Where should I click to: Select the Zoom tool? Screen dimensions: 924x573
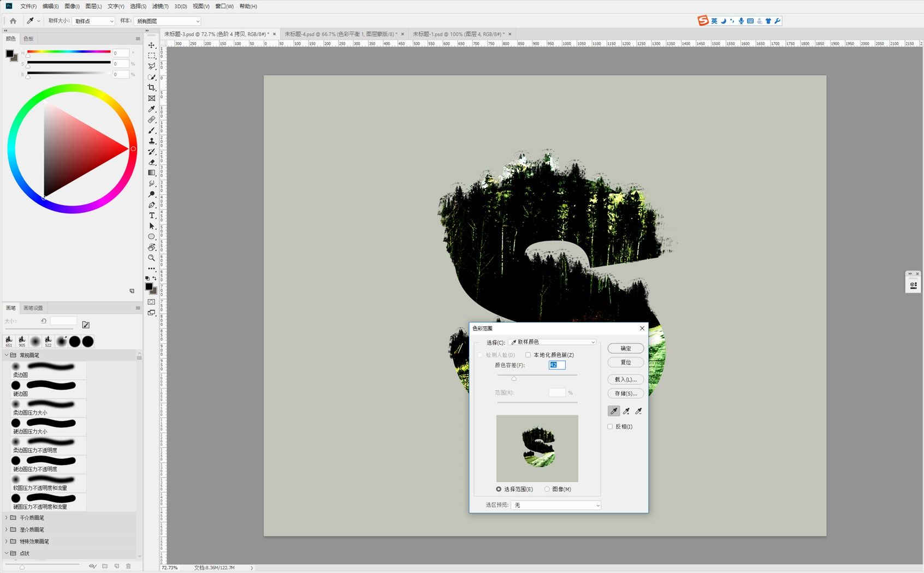pyautogui.click(x=152, y=258)
